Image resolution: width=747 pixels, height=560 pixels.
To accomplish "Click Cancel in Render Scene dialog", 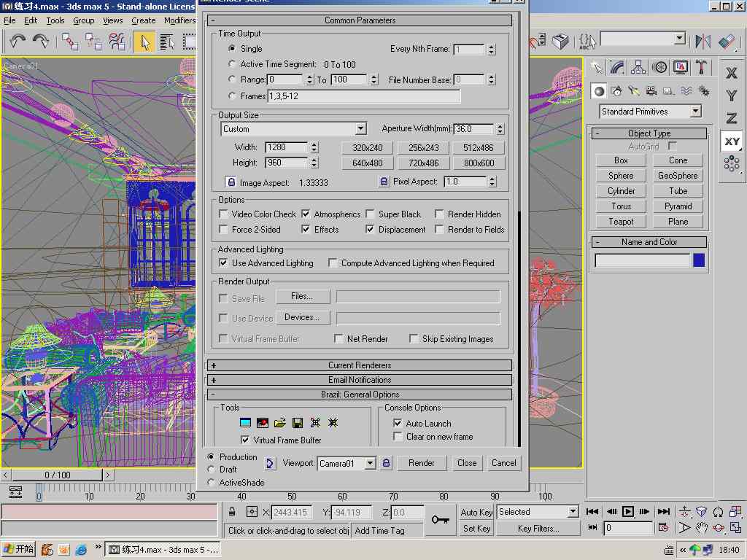I will (503, 463).
